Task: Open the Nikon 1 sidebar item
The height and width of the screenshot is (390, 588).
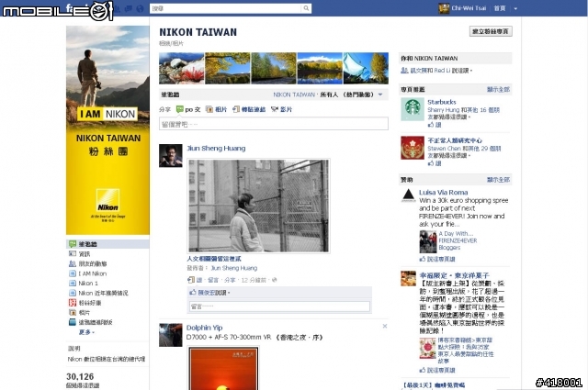Action: (84, 284)
